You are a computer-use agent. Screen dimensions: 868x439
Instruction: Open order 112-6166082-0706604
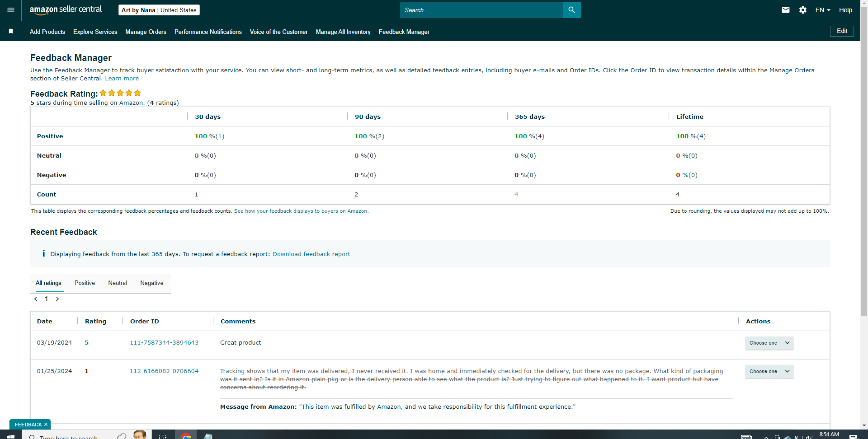(164, 371)
